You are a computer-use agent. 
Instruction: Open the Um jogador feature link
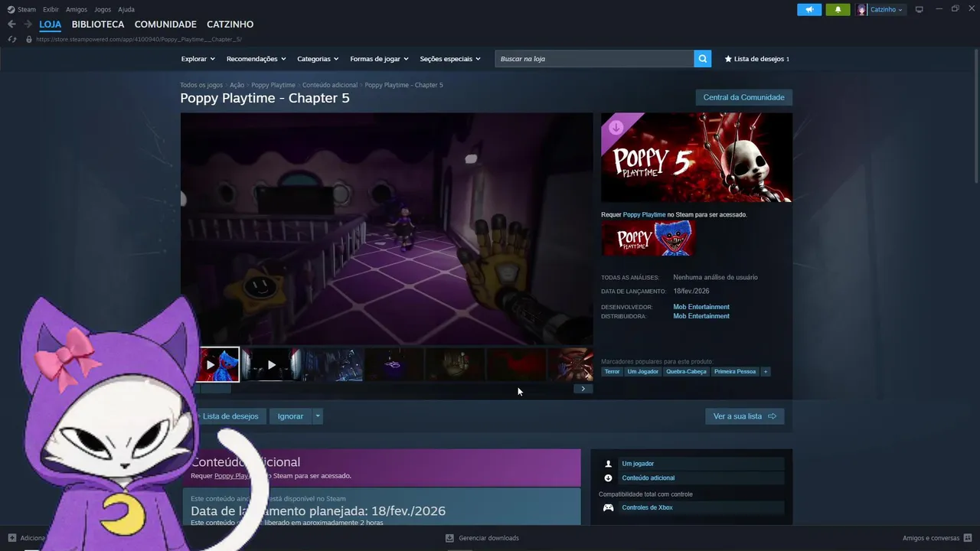(x=638, y=464)
